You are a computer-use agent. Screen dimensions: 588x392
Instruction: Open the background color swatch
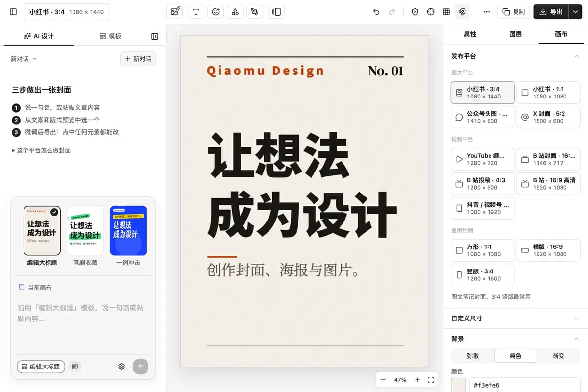459,385
